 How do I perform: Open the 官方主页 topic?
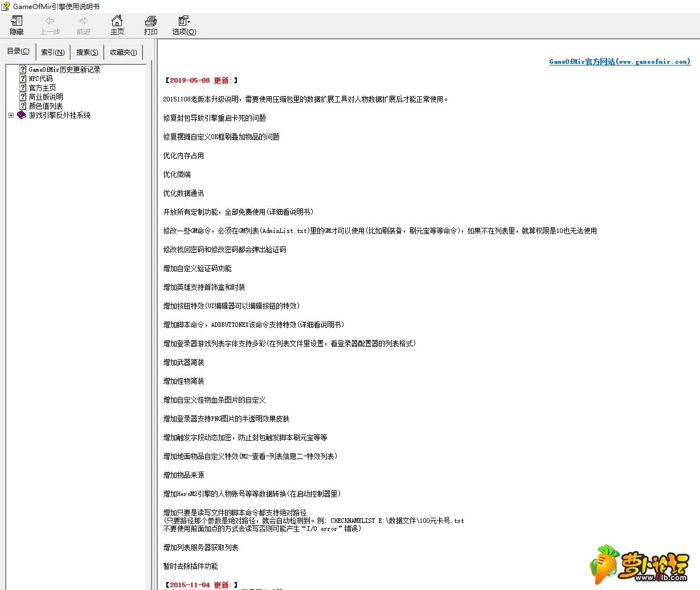tap(43, 88)
